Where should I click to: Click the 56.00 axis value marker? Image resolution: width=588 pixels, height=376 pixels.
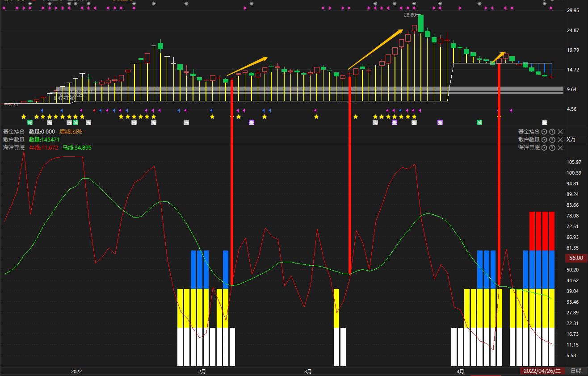(x=575, y=258)
